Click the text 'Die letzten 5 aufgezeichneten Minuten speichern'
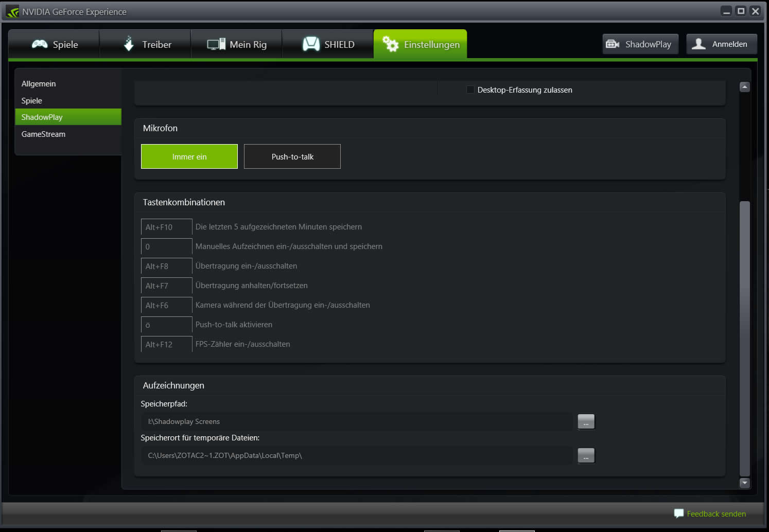This screenshot has height=532, width=769. (278, 227)
